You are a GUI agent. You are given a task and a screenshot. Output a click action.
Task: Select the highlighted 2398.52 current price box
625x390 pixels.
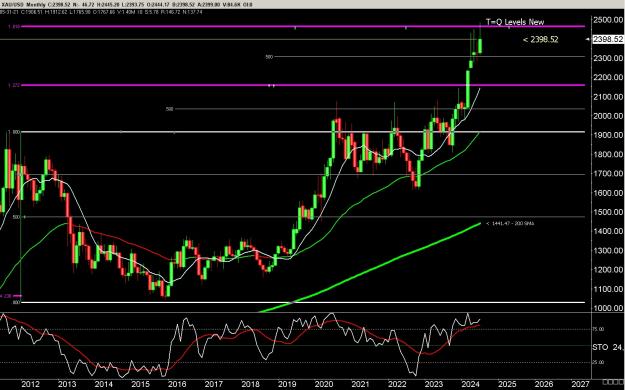[608, 39]
